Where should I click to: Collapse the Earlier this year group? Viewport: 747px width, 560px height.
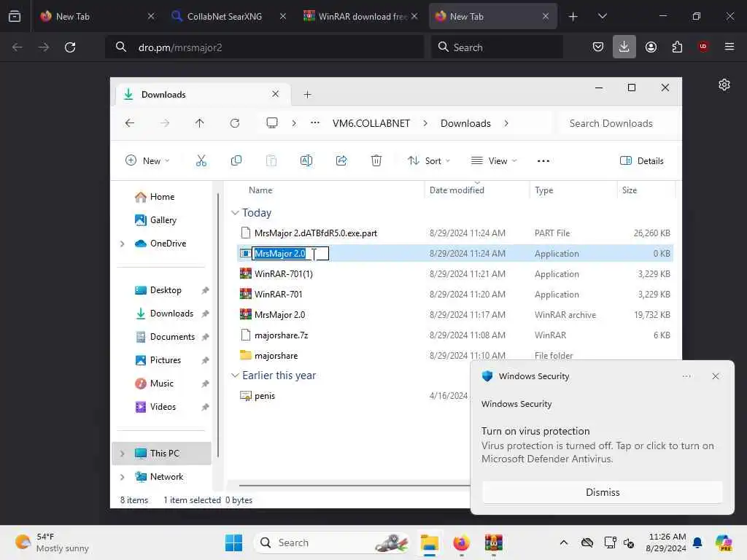tap(235, 376)
